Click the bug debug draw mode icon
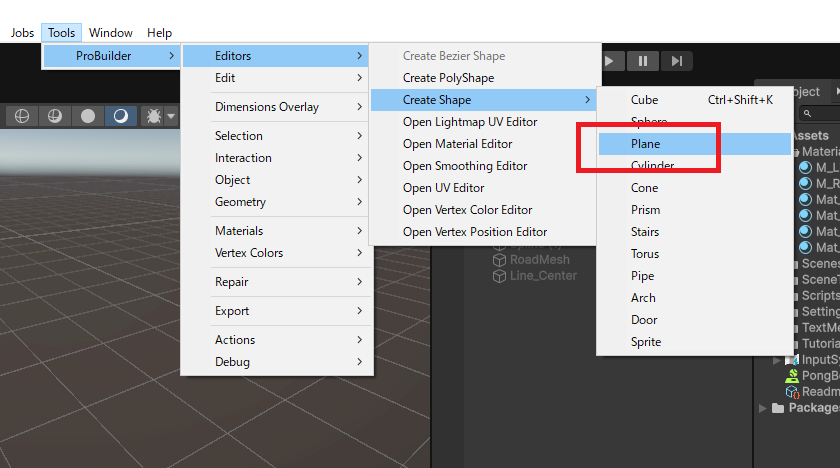 click(x=154, y=116)
